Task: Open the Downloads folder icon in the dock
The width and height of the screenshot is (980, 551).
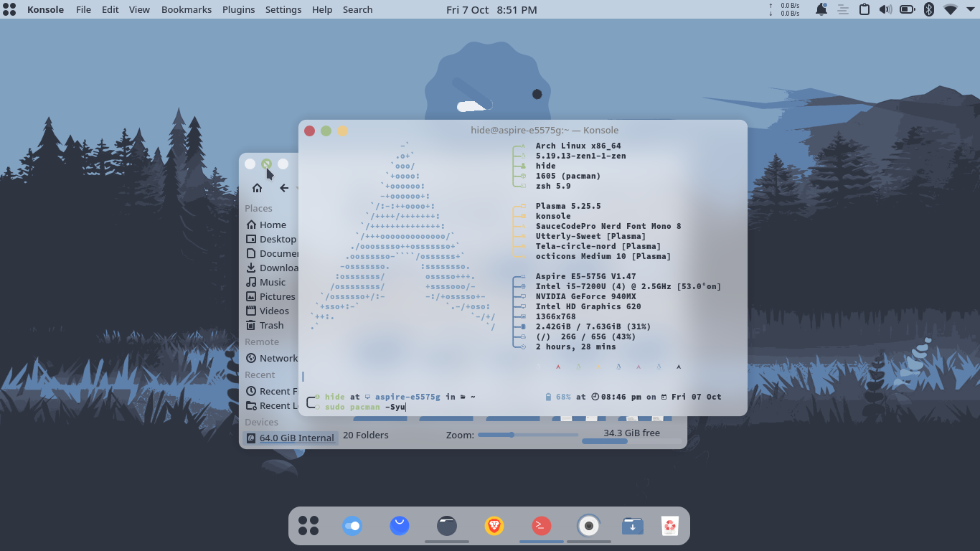Action: pos(632,526)
